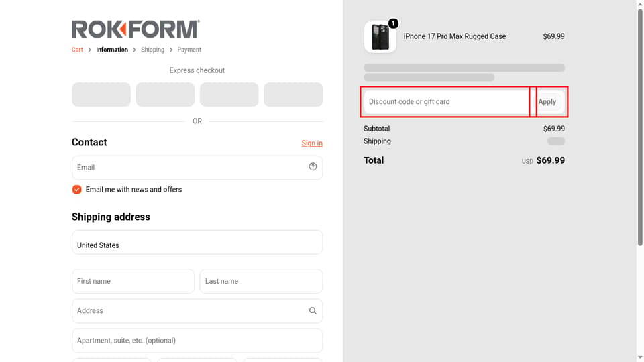This screenshot has width=644, height=362.
Task: Focus the First name field
Action: [133, 281]
